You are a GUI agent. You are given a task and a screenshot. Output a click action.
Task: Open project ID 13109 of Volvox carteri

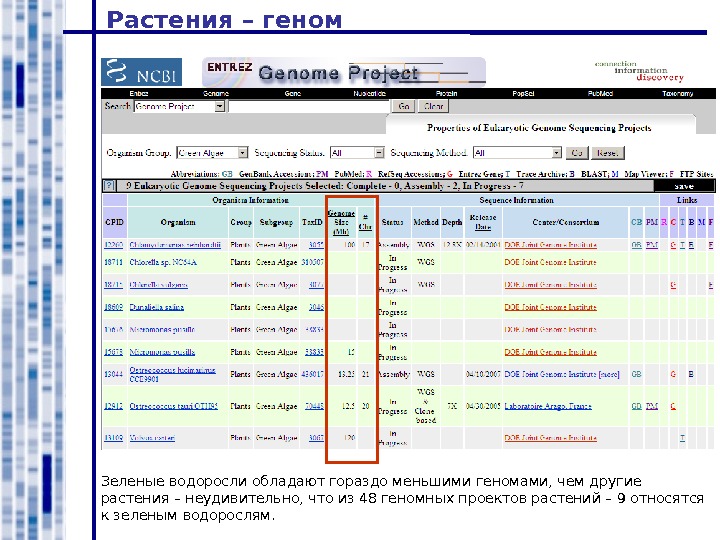pyautogui.click(x=113, y=438)
